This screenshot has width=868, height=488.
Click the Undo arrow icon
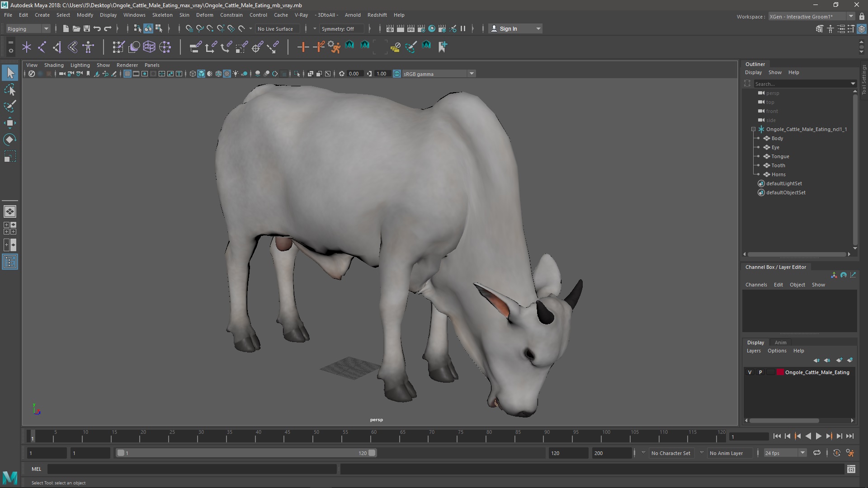97,28
